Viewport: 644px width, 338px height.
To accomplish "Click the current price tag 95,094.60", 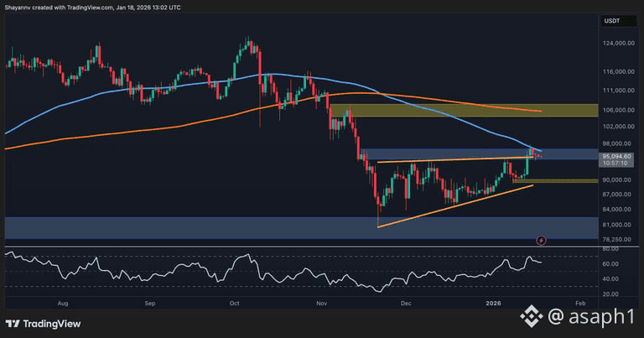I will pos(616,157).
